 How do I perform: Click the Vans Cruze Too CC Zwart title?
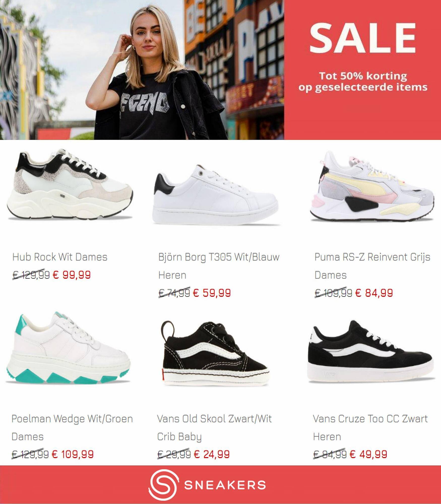click(x=370, y=428)
